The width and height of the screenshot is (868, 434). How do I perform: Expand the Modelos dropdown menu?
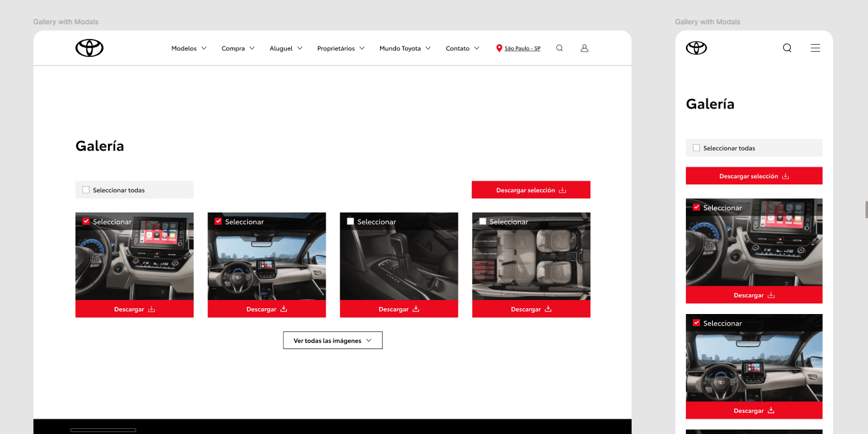tap(189, 49)
